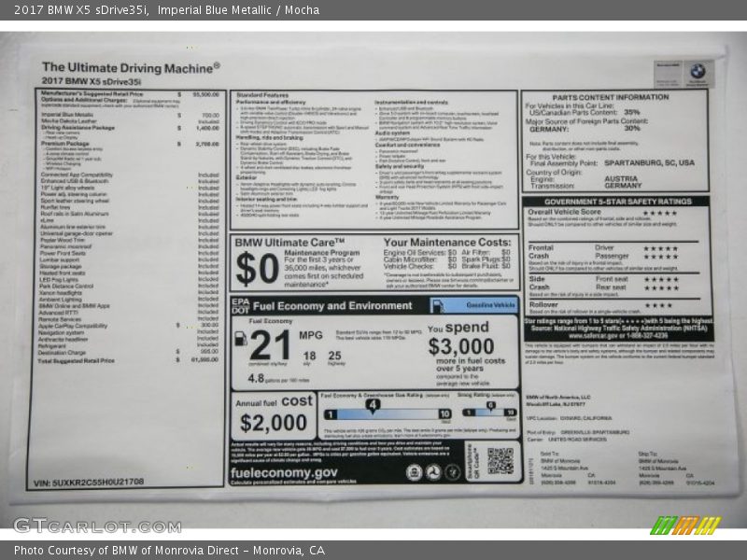Click the Frontal Crash Passenger star rating
Image resolution: width=747 pixels, height=560 pixels.
point(661,258)
